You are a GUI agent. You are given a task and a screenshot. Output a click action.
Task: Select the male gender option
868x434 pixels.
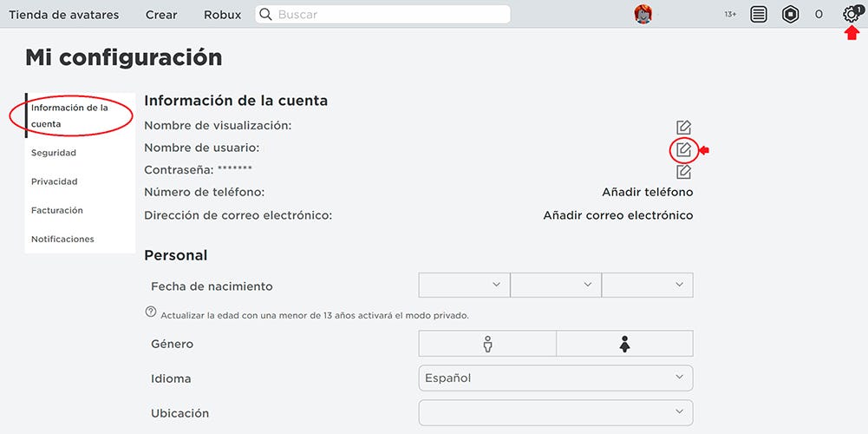click(x=487, y=344)
